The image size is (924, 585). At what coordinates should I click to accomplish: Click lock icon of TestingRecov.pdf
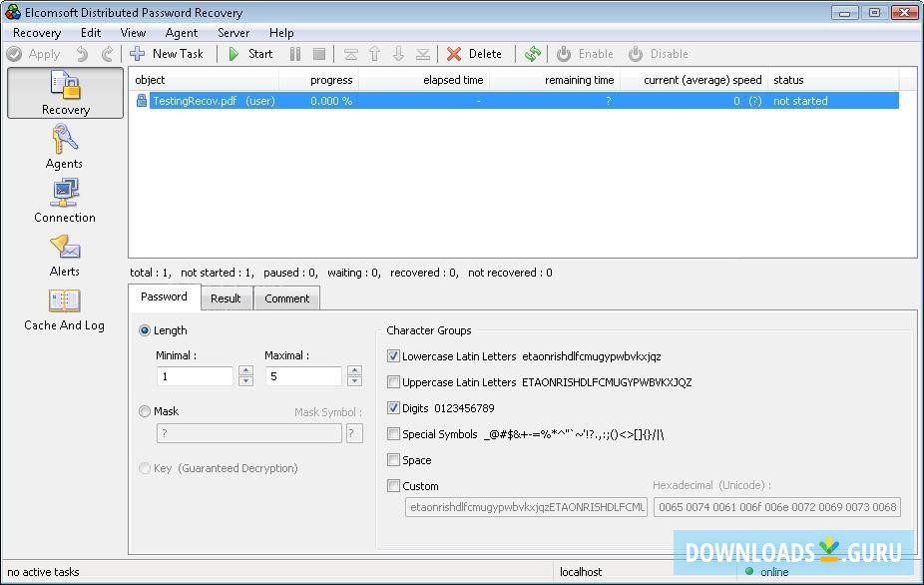pos(142,100)
